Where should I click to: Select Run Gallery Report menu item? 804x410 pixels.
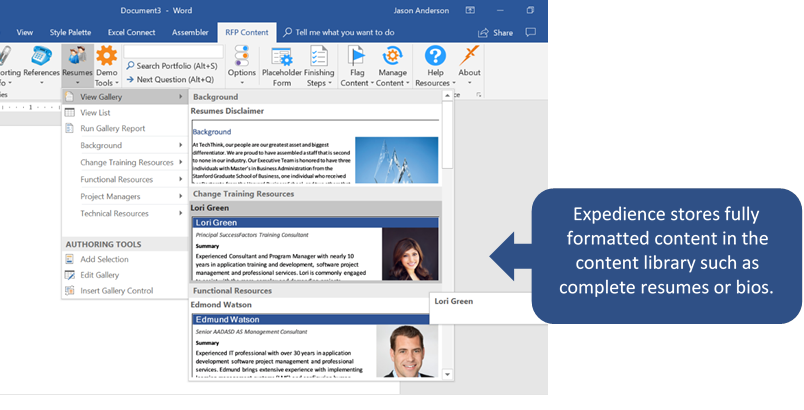click(x=112, y=128)
